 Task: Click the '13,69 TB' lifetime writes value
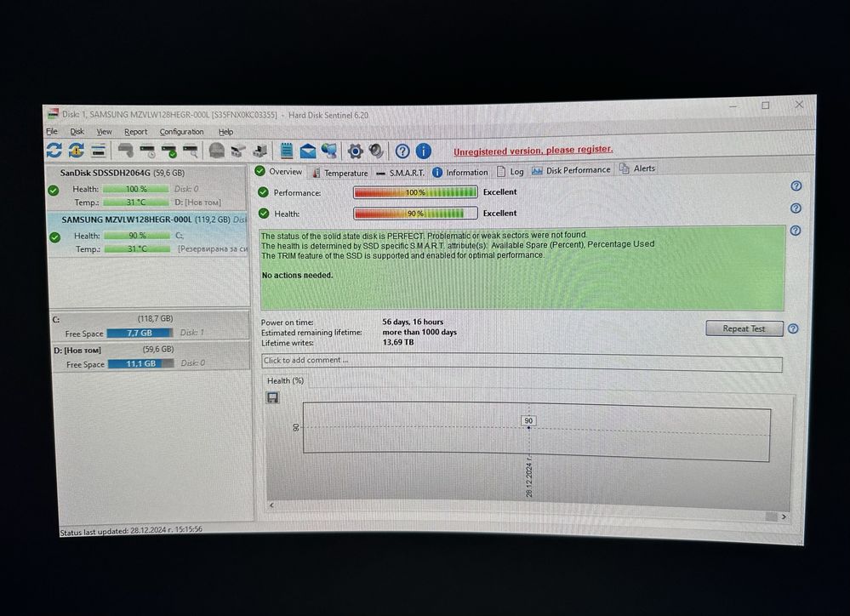[x=398, y=342]
